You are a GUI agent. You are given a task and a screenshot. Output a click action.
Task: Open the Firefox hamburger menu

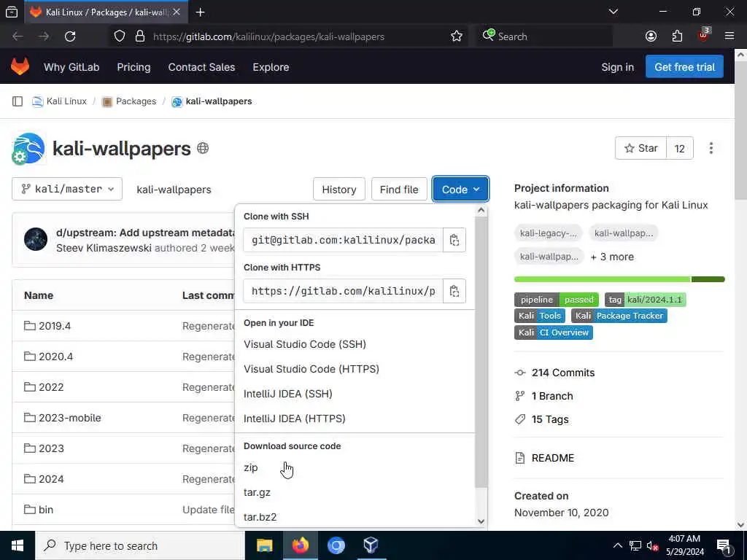click(x=729, y=36)
